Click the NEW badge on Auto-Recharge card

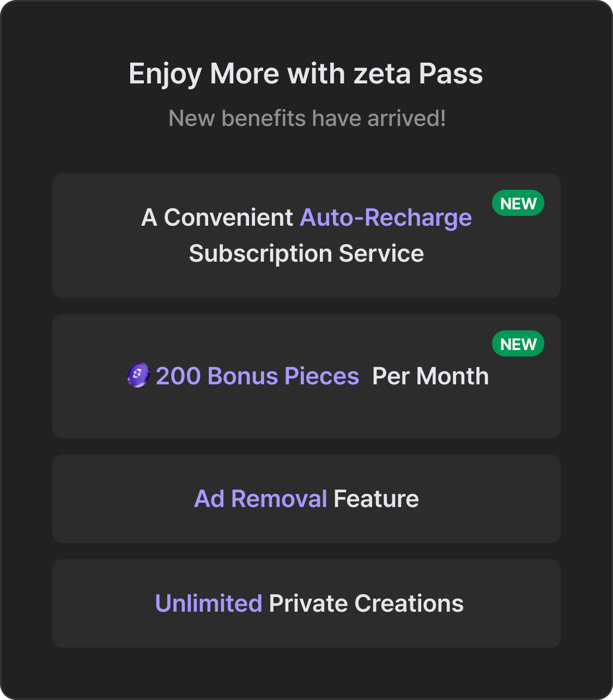coord(518,203)
